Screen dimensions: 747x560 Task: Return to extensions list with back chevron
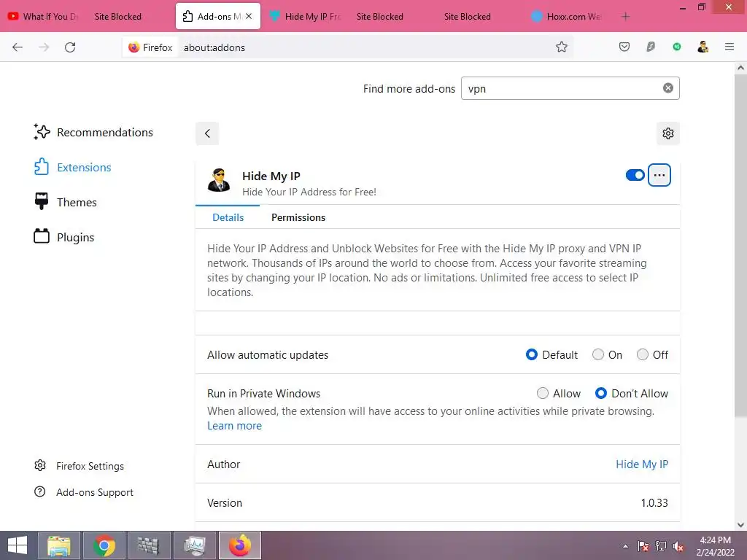(x=207, y=133)
